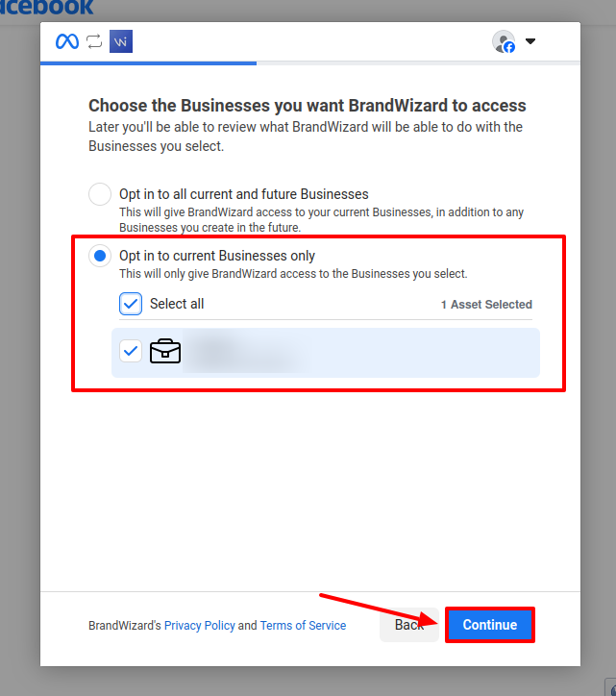Click the Meta infinity logo
Image resolution: width=616 pixels, height=696 pixels.
[x=67, y=41]
